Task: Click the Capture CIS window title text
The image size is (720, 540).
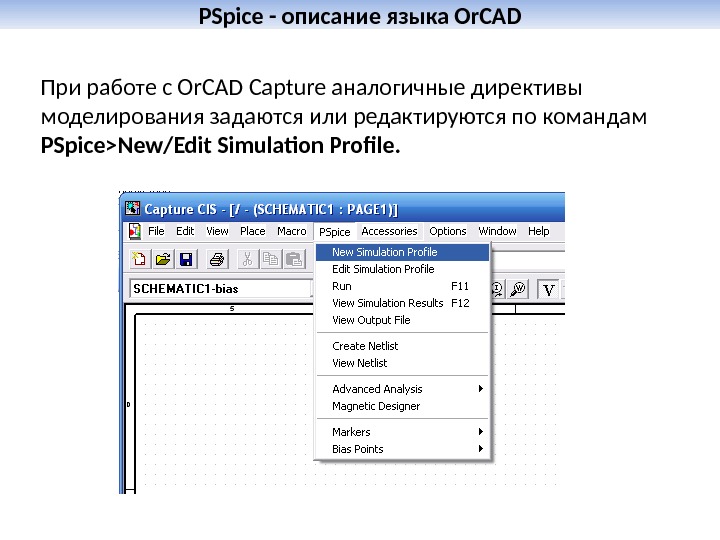Action: pyautogui.click(x=271, y=209)
